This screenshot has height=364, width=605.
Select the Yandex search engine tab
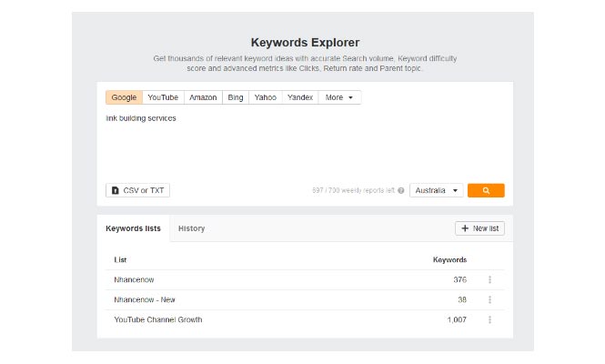[300, 97]
